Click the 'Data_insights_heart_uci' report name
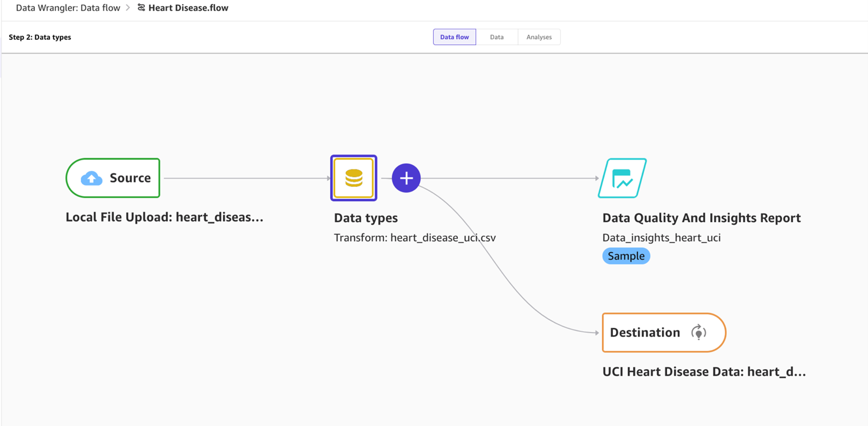The image size is (868, 426). click(661, 238)
